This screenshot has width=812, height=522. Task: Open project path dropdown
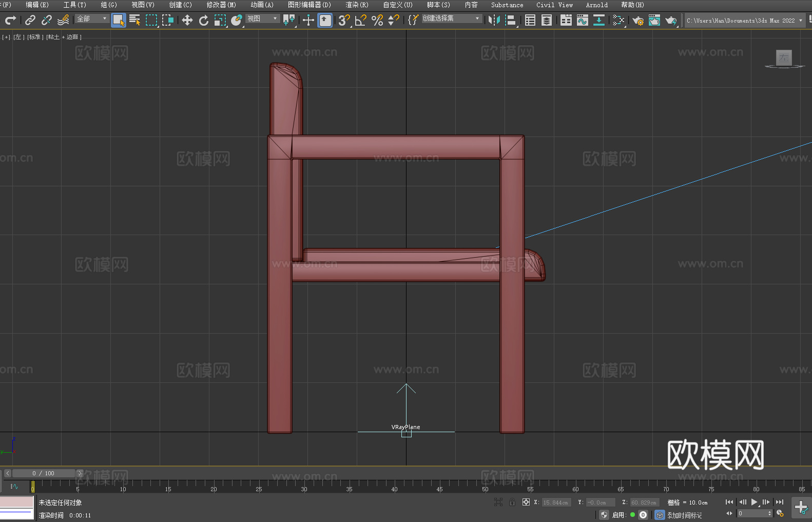(x=745, y=21)
